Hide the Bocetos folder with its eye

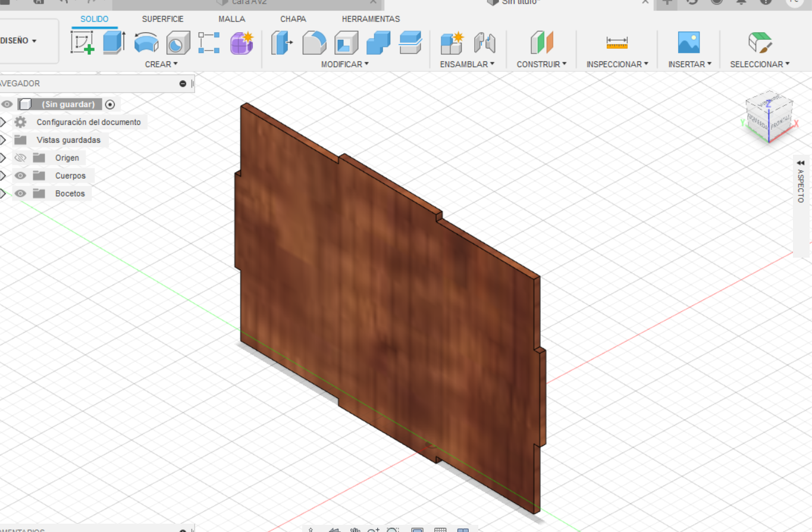tap(21, 193)
